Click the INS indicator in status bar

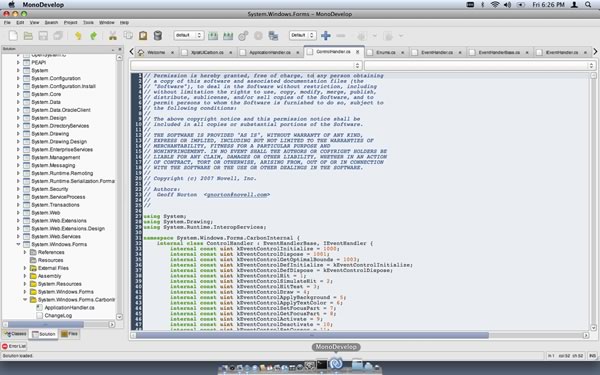[x=592, y=356]
